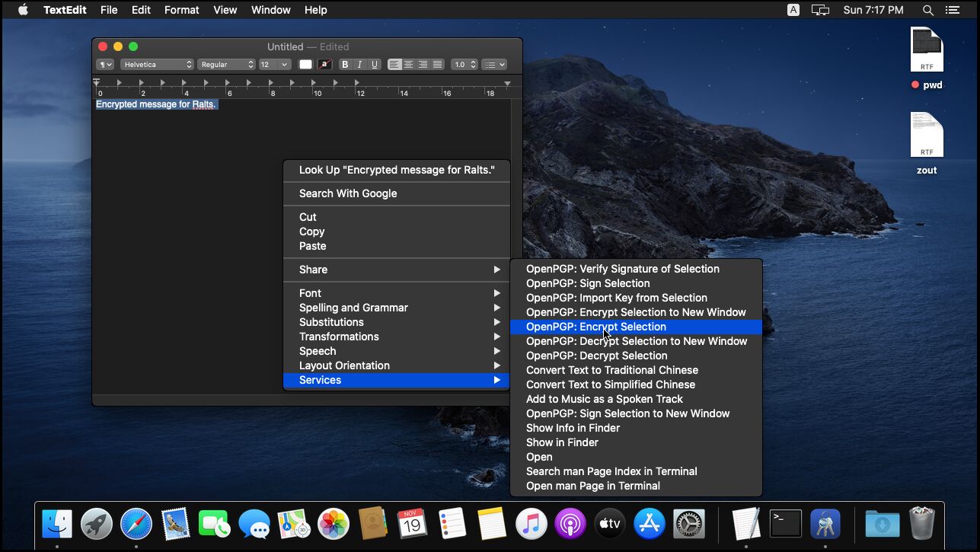
Task: Open the text color swatch
Action: click(305, 65)
